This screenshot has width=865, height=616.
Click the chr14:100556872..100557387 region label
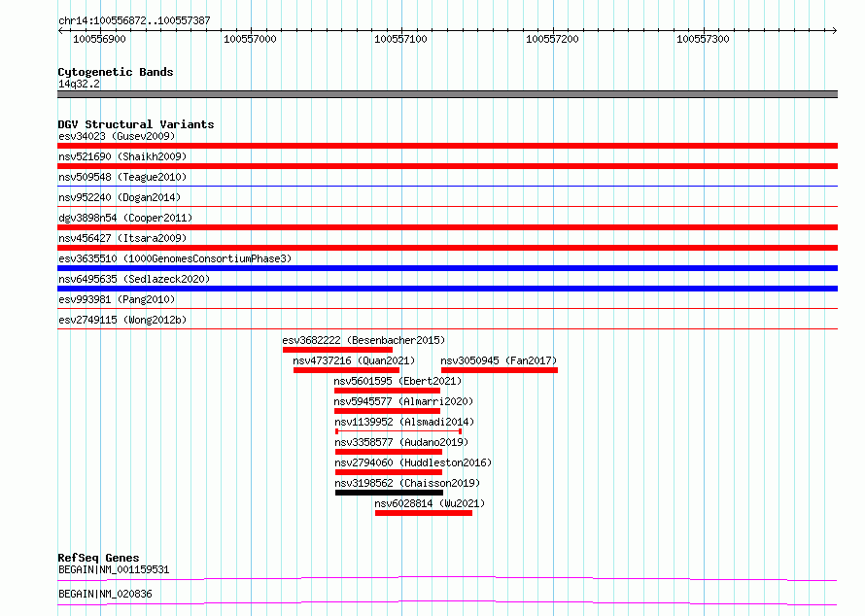click(x=134, y=20)
